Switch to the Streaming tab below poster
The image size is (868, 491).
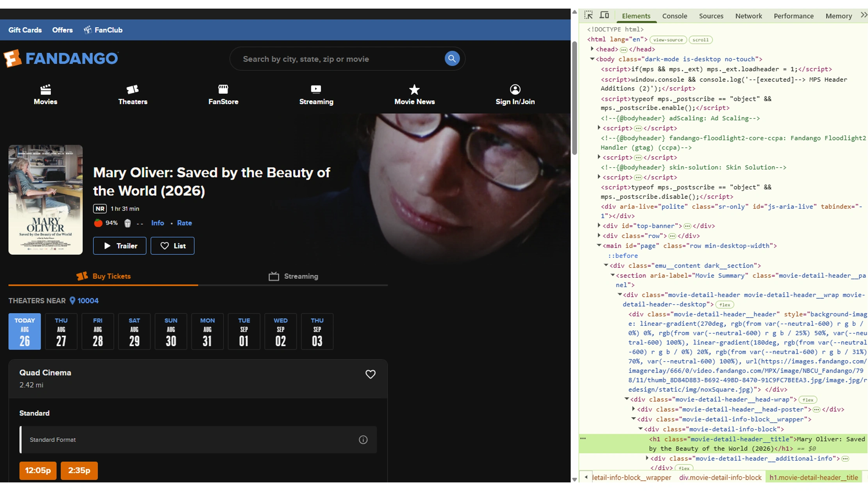pos(293,276)
